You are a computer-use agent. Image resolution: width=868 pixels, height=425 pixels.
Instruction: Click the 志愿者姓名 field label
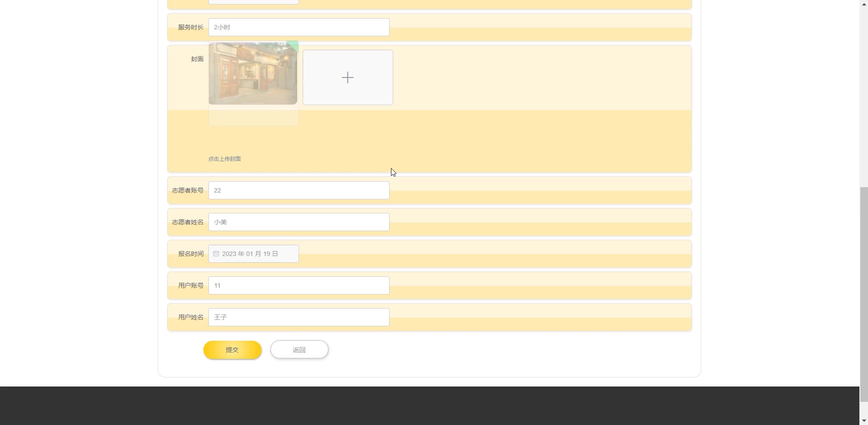click(x=188, y=222)
